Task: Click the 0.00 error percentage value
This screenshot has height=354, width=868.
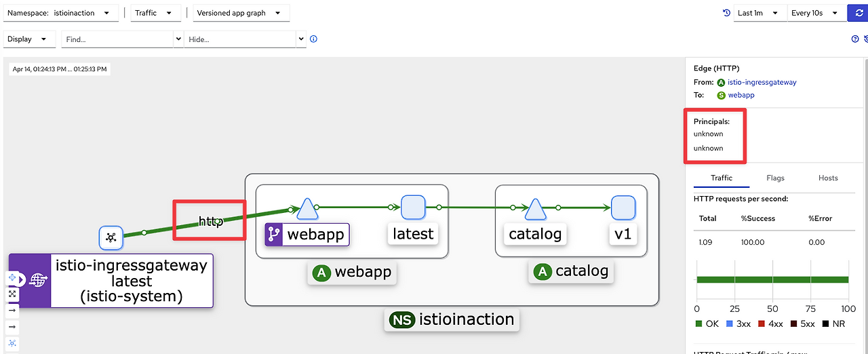Action: click(x=816, y=241)
